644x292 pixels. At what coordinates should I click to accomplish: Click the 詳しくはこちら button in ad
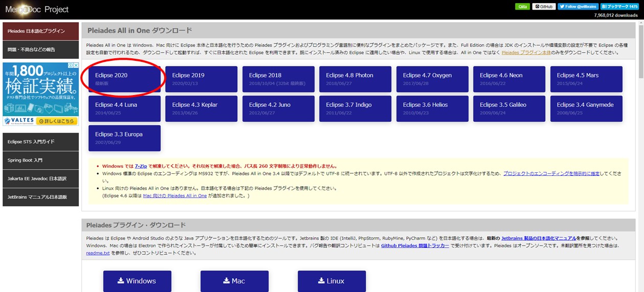click(57, 121)
